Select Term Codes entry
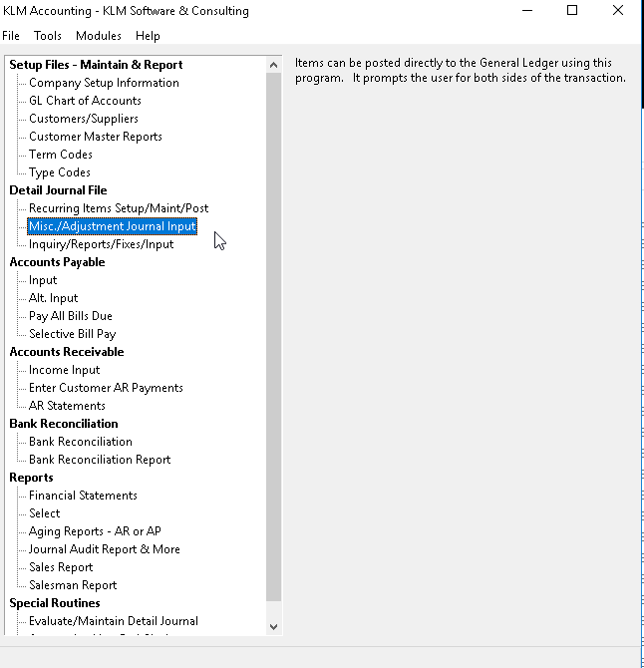 pos(61,155)
